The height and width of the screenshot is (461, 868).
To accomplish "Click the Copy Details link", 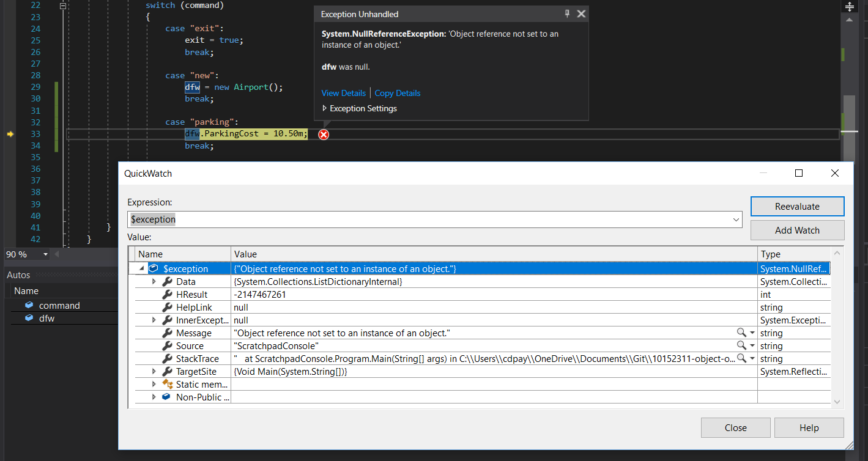I will point(398,93).
